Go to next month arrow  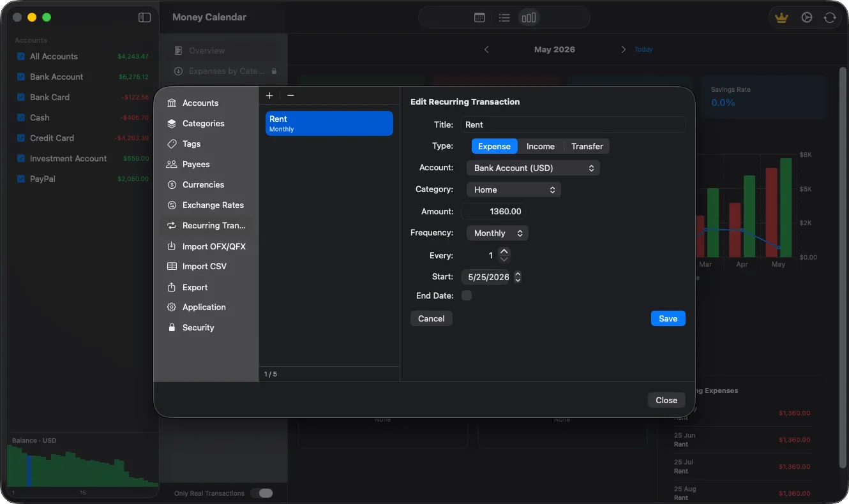[x=623, y=49]
